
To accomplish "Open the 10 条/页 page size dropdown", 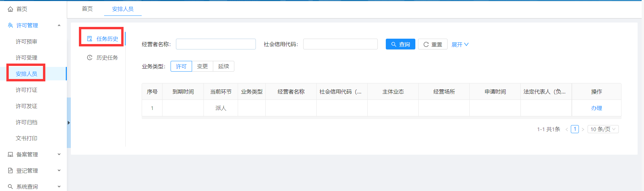I will tap(603, 129).
